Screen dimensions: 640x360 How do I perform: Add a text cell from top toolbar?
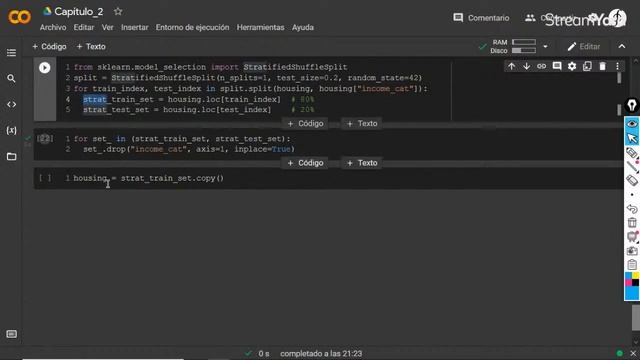click(x=91, y=47)
